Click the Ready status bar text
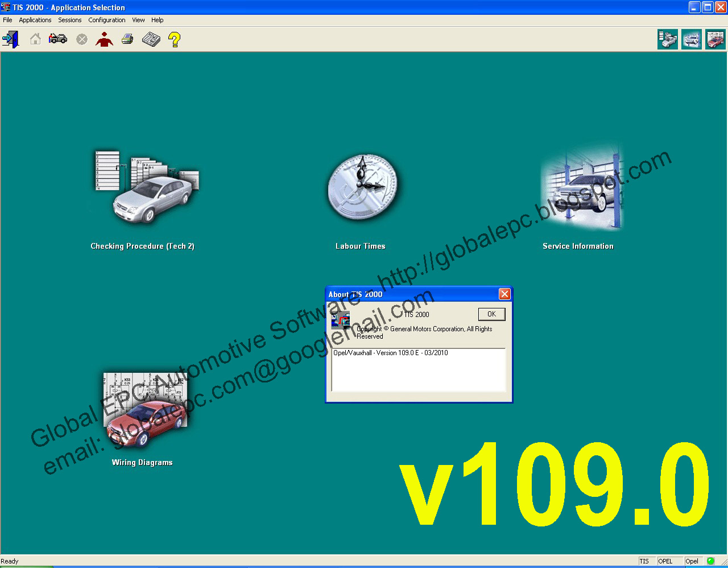Viewport: 728px width, 568px height. pos(10,561)
